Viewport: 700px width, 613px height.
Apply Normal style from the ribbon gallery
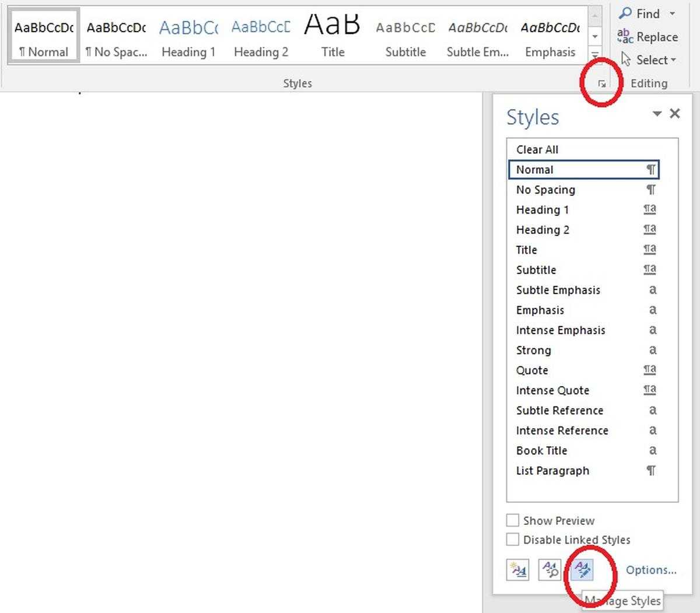tap(44, 36)
